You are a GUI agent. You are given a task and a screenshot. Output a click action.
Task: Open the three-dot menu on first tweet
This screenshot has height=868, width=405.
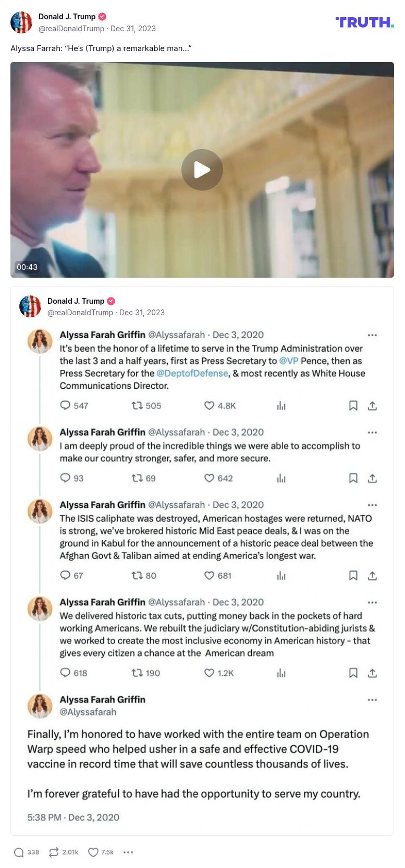[x=372, y=335]
